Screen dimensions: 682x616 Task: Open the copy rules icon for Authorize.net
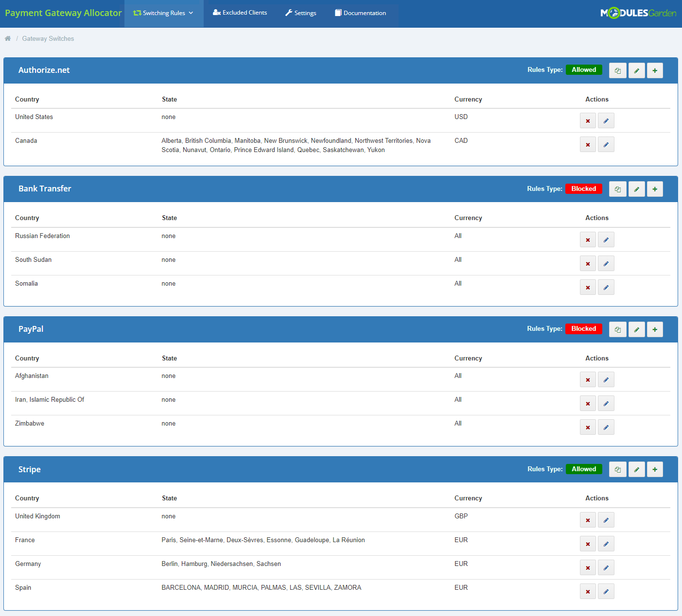(617, 70)
